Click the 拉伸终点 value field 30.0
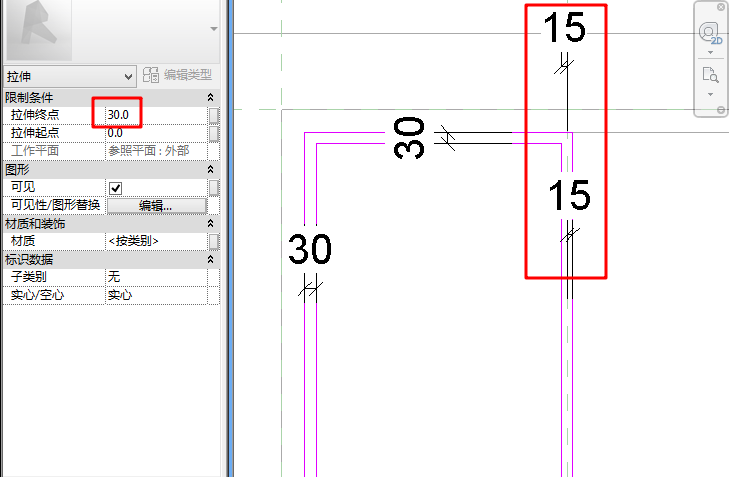 156,115
